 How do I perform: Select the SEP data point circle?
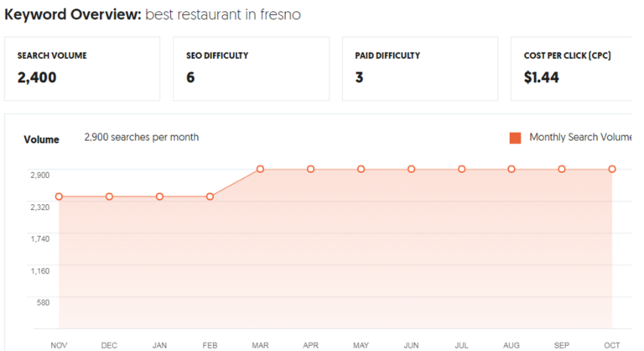(x=562, y=169)
